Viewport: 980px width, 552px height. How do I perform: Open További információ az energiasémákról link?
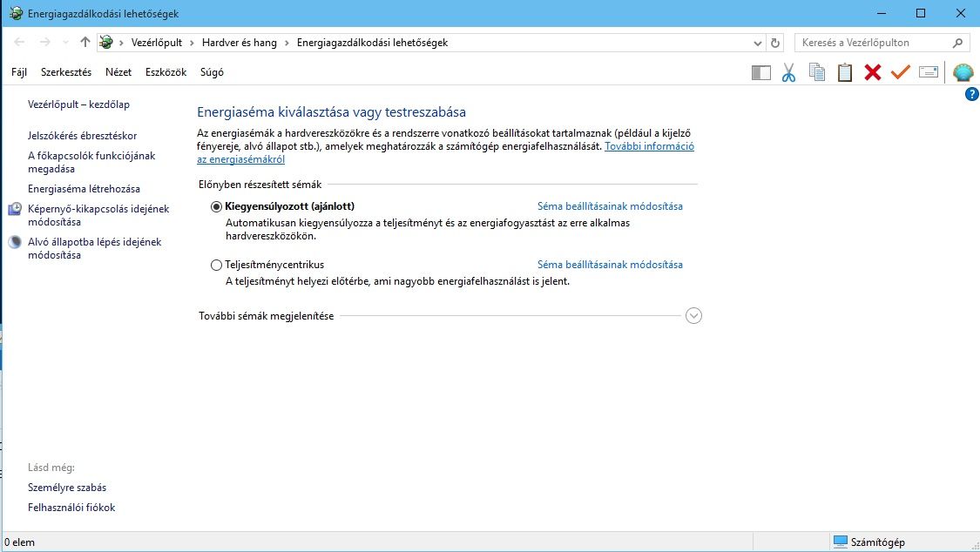(649, 146)
